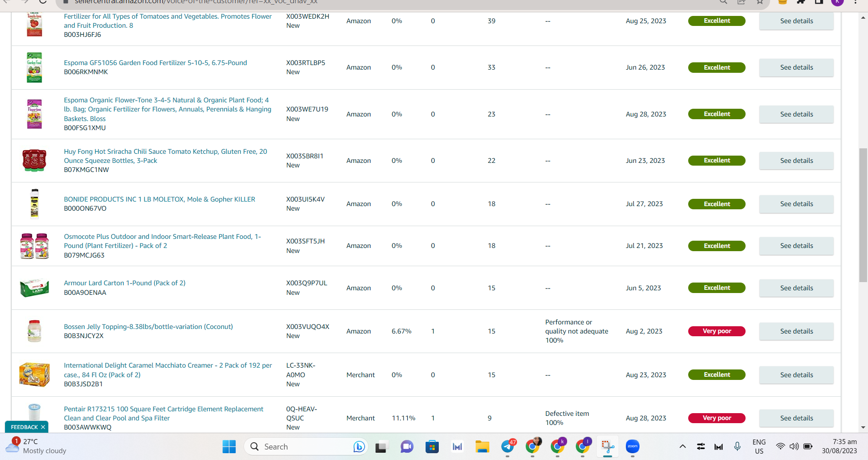Open Microsoft Store from the taskbar
The width and height of the screenshot is (868, 460).
[x=432, y=447]
